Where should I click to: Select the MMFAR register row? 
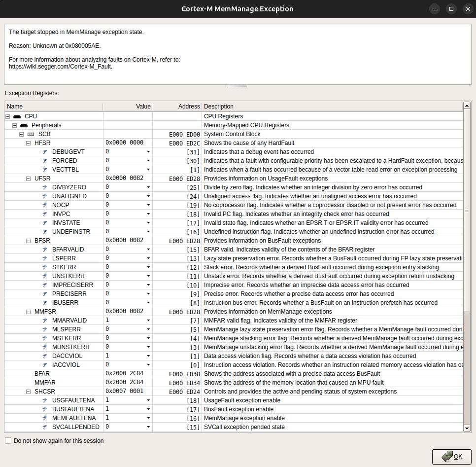(234, 383)
